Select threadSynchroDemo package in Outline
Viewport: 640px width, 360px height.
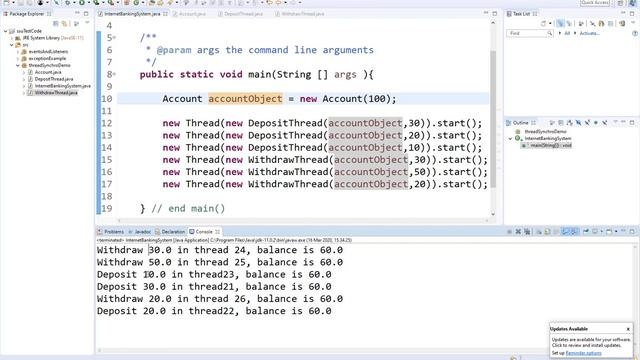pyautogui.click(x=545, y=132)
